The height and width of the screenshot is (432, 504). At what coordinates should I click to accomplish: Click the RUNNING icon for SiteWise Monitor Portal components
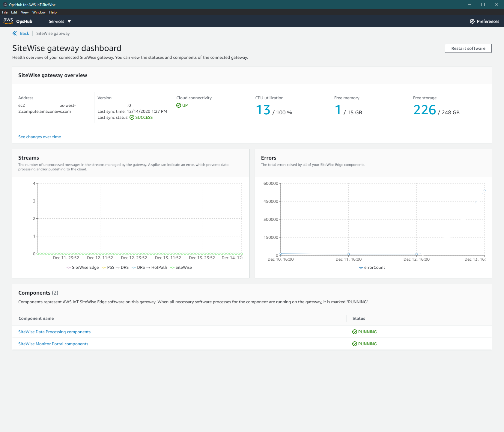(x=355, y=344)
